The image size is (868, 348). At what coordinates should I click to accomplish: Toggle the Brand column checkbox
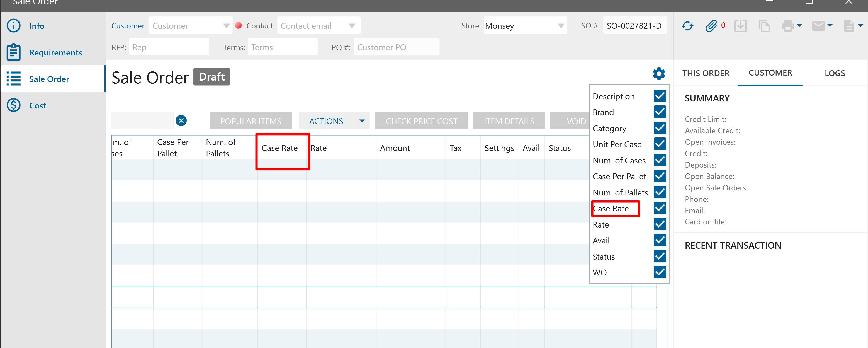pos(659,112)
